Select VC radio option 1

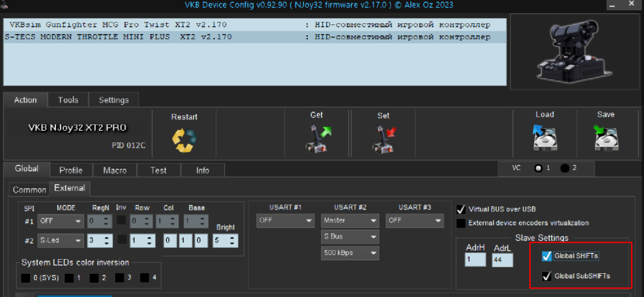point(538,168)
